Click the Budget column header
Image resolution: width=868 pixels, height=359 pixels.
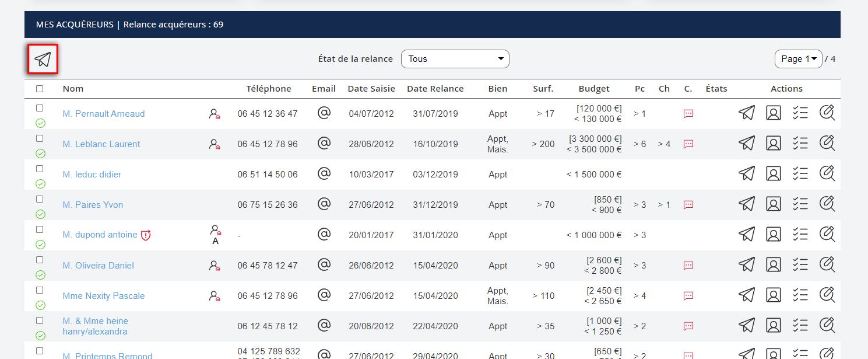click(594, 89)
